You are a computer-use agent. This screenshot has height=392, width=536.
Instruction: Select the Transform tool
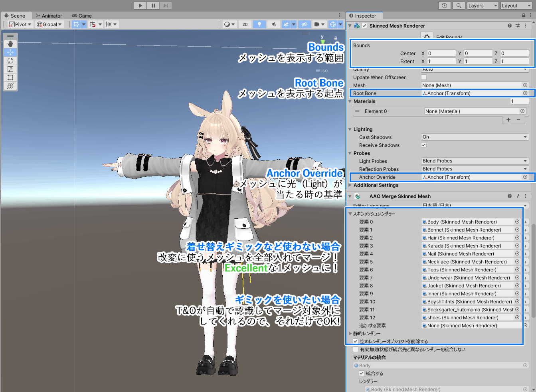tap(10, 86)
